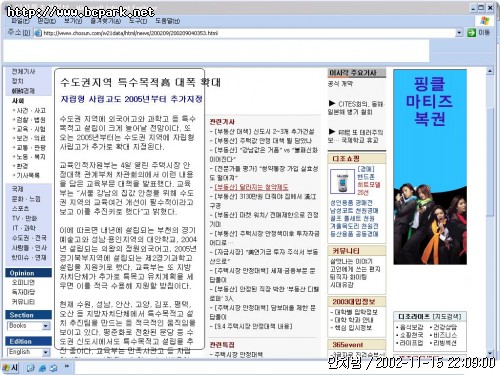Open the 핵심 입시정보 link
The width and height of the screenshot is (500, 375).
(x=353, y=328)
